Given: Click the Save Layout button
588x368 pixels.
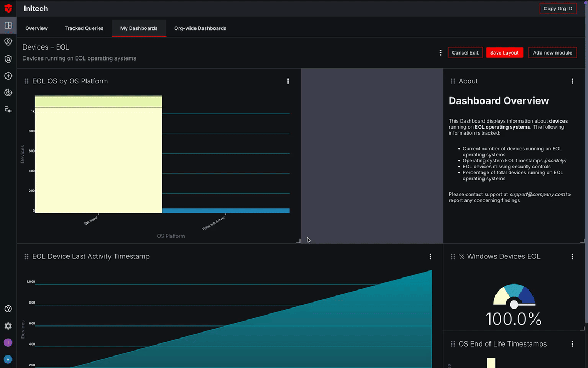Looking at the screenshot, I should click(x=504, y=52).
